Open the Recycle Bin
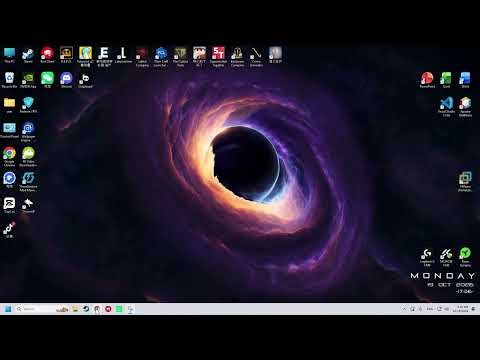Screen dimensions: 480x360 9,80
